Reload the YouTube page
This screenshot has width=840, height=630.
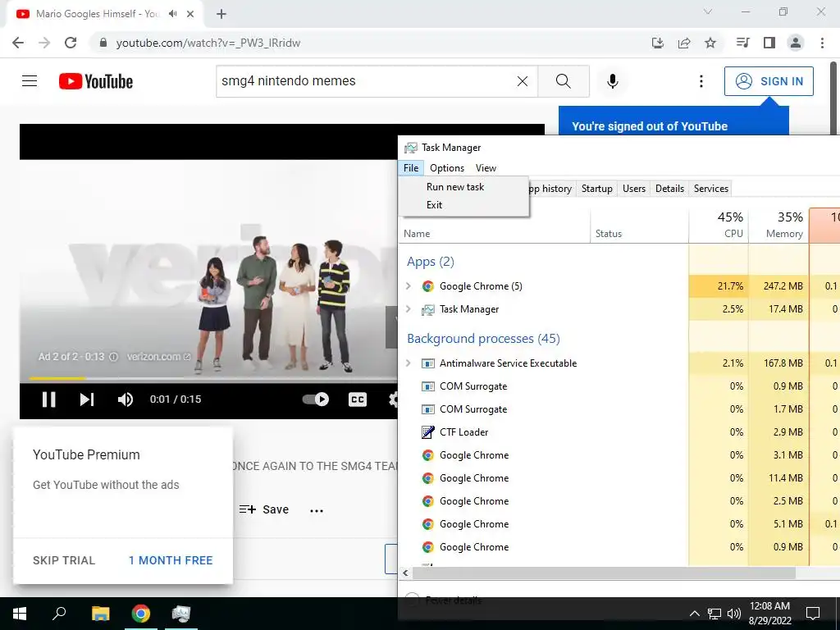click(x=71, y=43)
